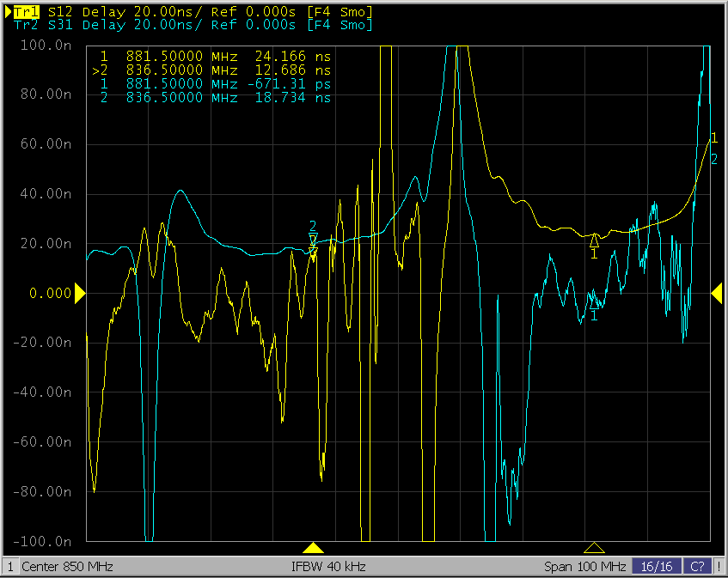Select the highlighted Tr1 trace label
Image resolution: width=728 pixels, height=578 pixels.
click(28, 11)
